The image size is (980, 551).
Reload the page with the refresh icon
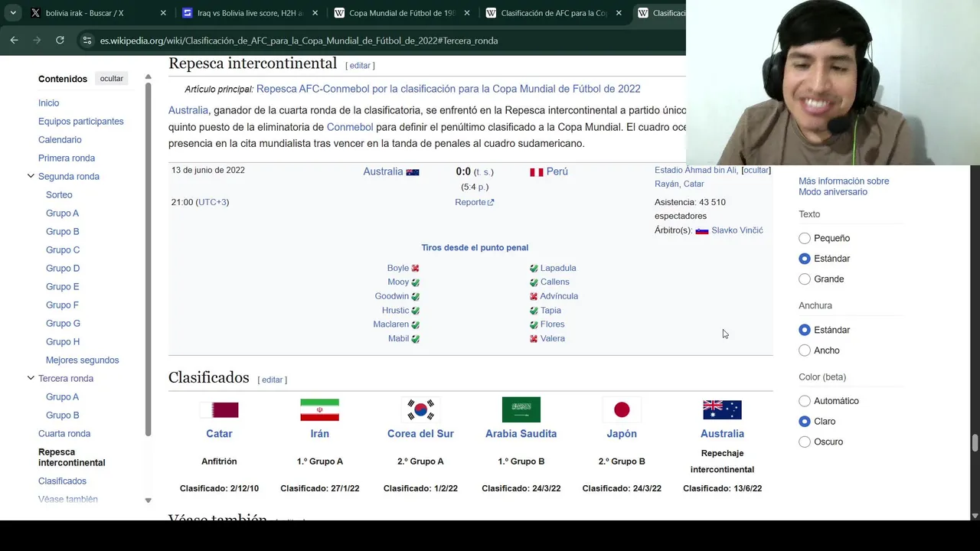pyautogui.click(x=60, y=40)
